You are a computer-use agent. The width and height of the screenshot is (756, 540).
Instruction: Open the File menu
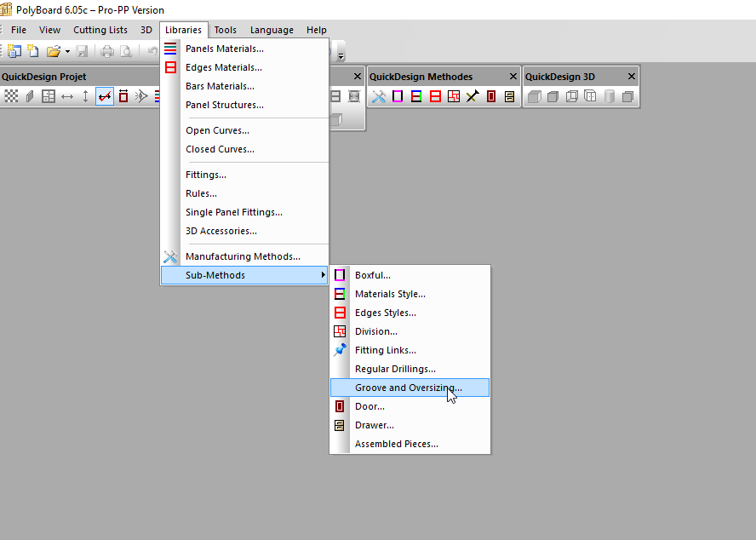(x=19, y=30)
